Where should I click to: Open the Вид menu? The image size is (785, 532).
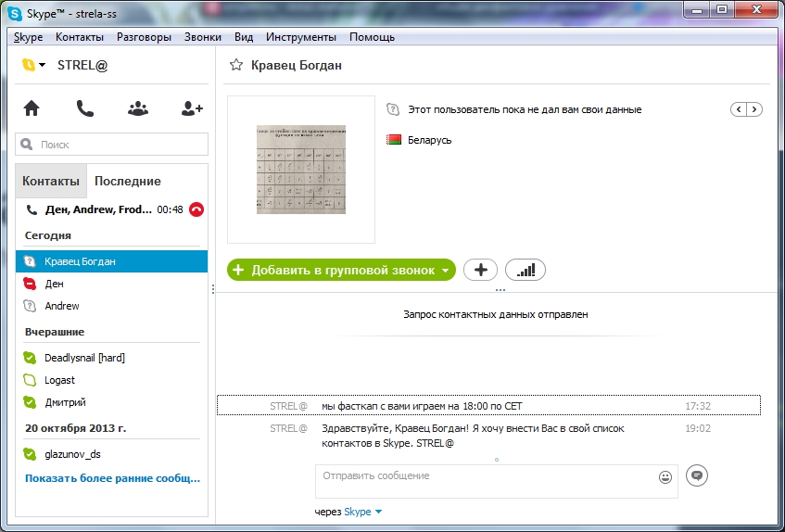click(244, 37)
